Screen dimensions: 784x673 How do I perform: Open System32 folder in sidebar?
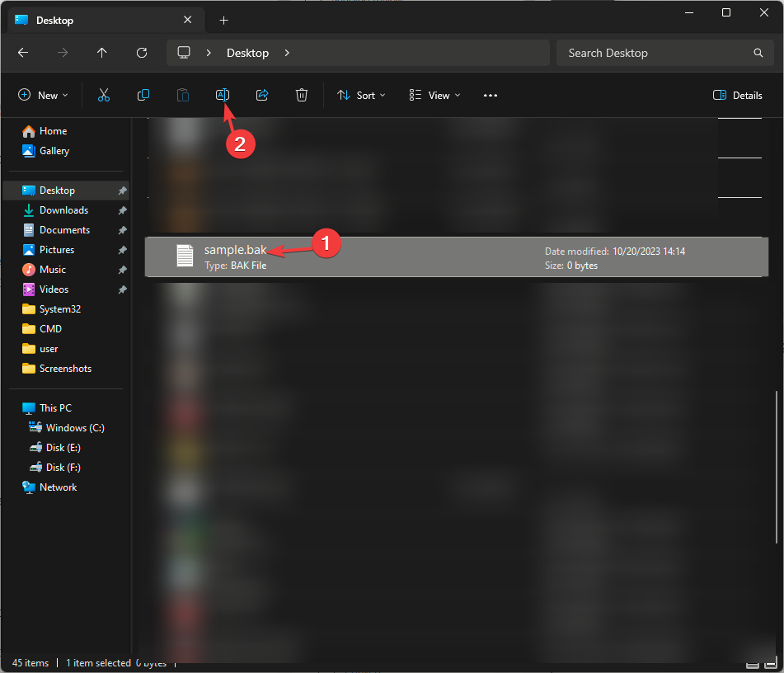click(60, 309)
